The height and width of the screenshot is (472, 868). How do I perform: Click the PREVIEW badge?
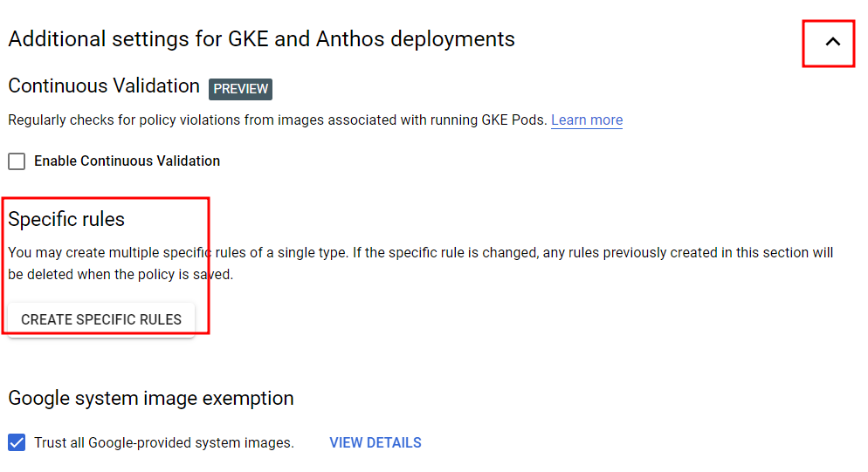point(240,89)
